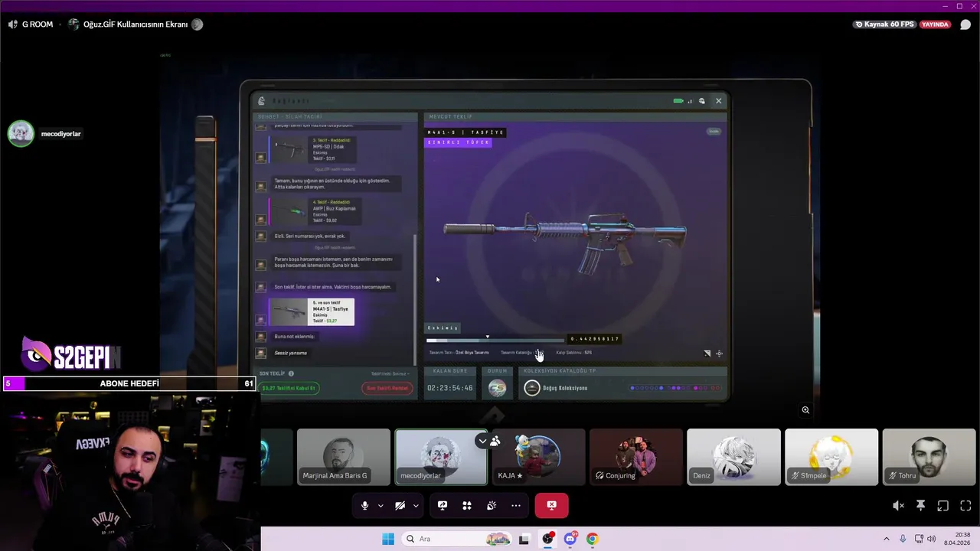Click the pin stream icon
Image resolution: width=980 pixels, height=551 pixels.
point(921,506)
